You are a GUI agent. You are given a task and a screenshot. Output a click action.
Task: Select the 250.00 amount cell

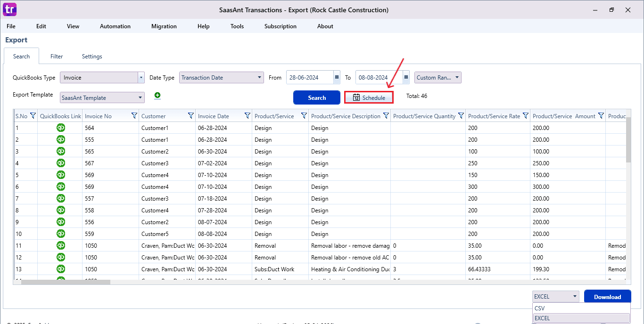[x=568, y=163]
